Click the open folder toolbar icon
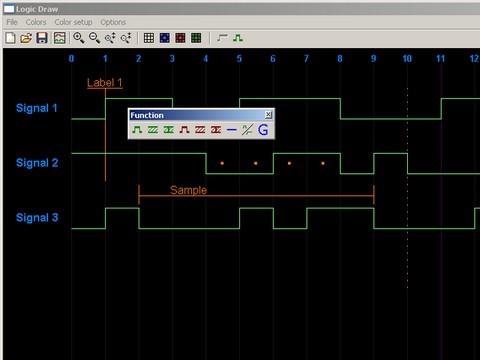The width and height of the screenshot is (480, 360). pyautogui.click(x=26, y=38)
